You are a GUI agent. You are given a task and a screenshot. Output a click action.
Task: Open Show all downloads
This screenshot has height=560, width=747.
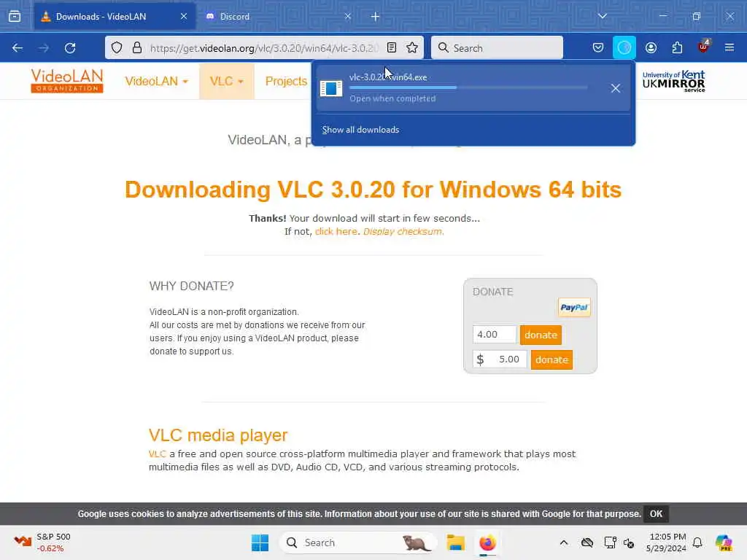click(360, 130)
